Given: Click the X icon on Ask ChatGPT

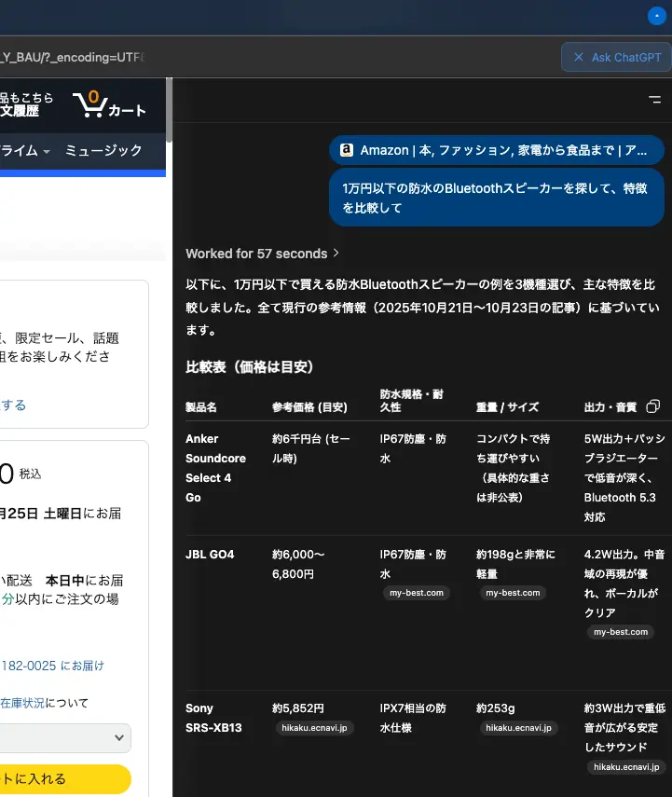Looking at the screenshot, I should click(579, 57).
